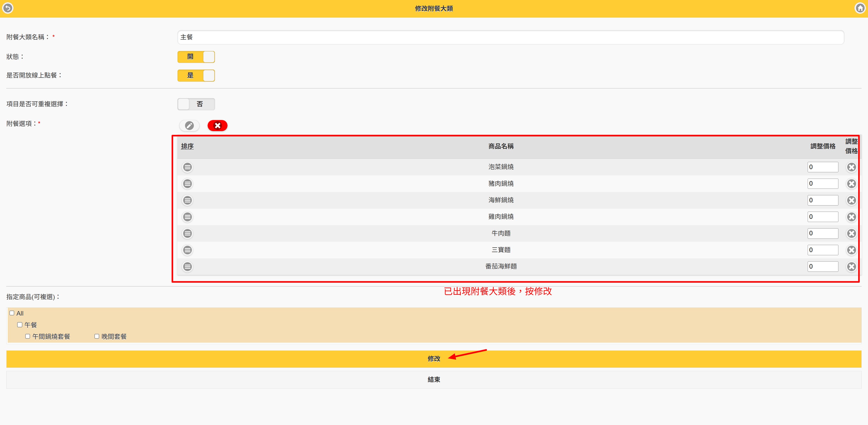868x425 pixels.
Task: Click sort handle icon for 海鮮鍋燒
Action: tap(187, 200)
